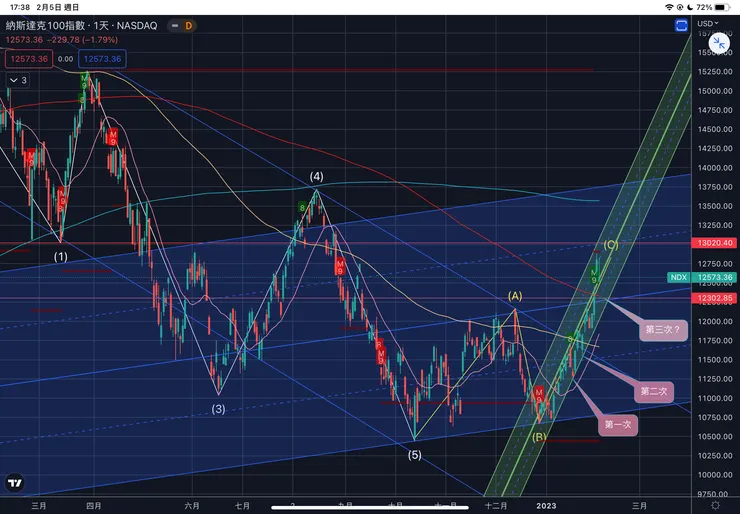Image resolution: width=740 pixels, height=514 pixels.
Task: Select the wave label (5)
Action: pyautogui.click(x=414, y=455)
